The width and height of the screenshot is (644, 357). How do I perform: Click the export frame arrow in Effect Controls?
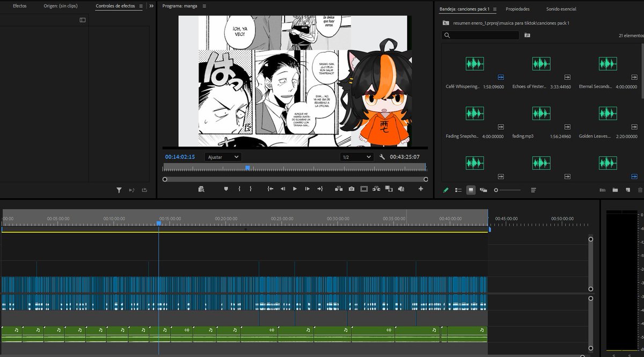point(144,190)
